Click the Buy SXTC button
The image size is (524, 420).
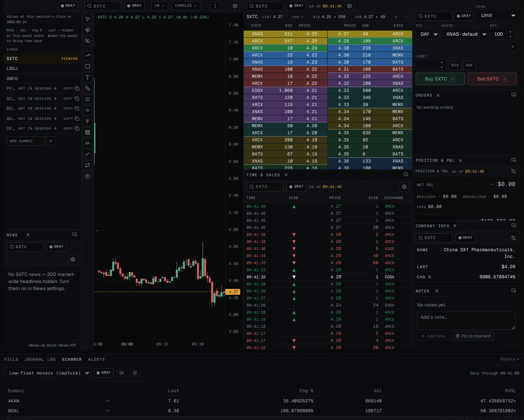pos(440,79)
